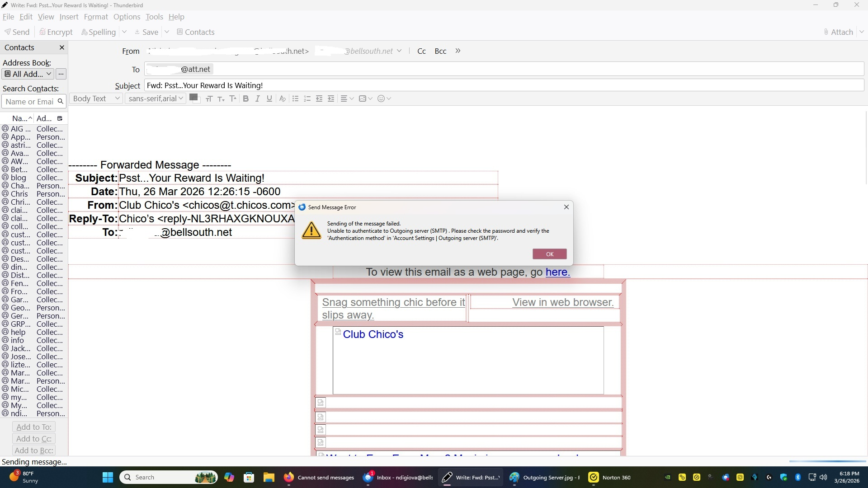
Task: Click the increase indent icon
Action: pos(331,99)
